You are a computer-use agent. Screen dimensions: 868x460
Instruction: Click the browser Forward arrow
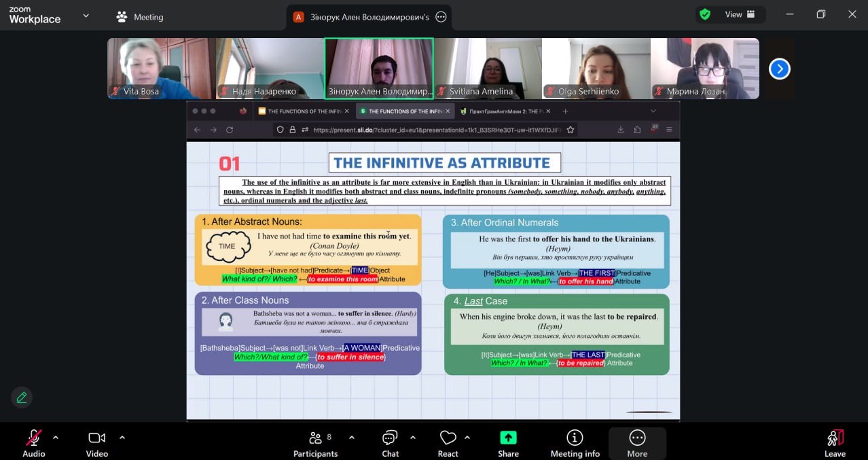coord(213,130)
